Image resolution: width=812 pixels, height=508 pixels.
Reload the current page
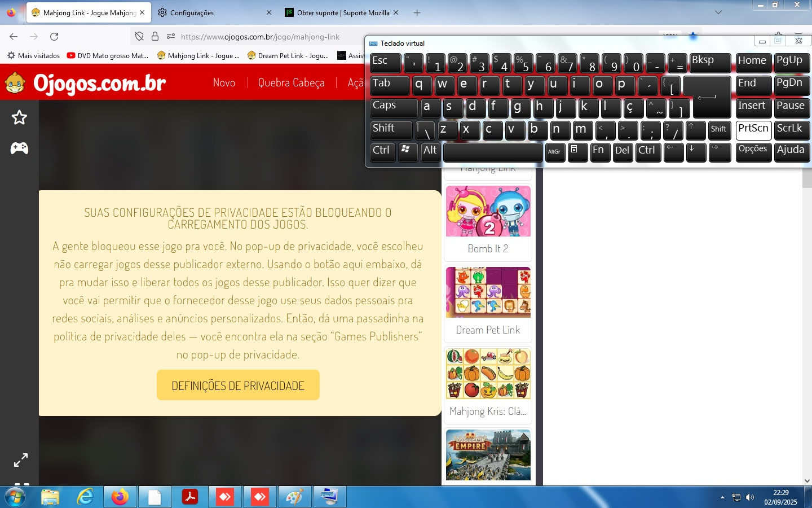tap(54, 37)
